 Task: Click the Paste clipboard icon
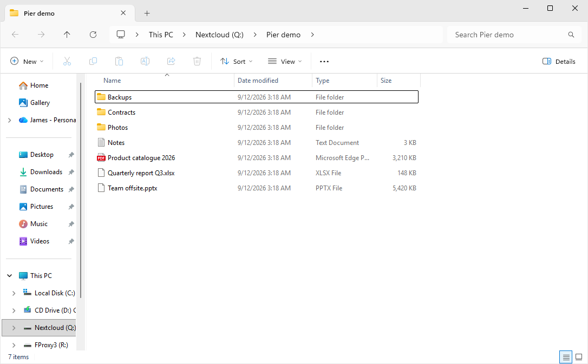(x=119, y=62)
